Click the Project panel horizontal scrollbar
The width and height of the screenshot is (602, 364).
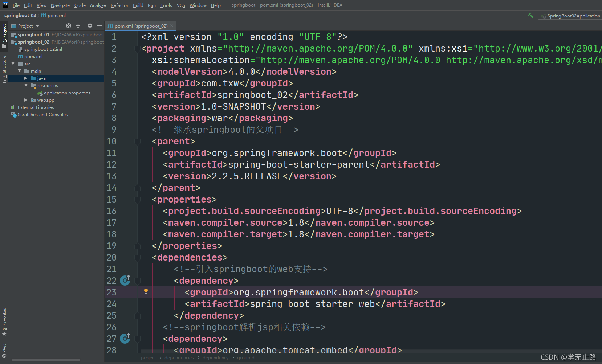(46, 360)
